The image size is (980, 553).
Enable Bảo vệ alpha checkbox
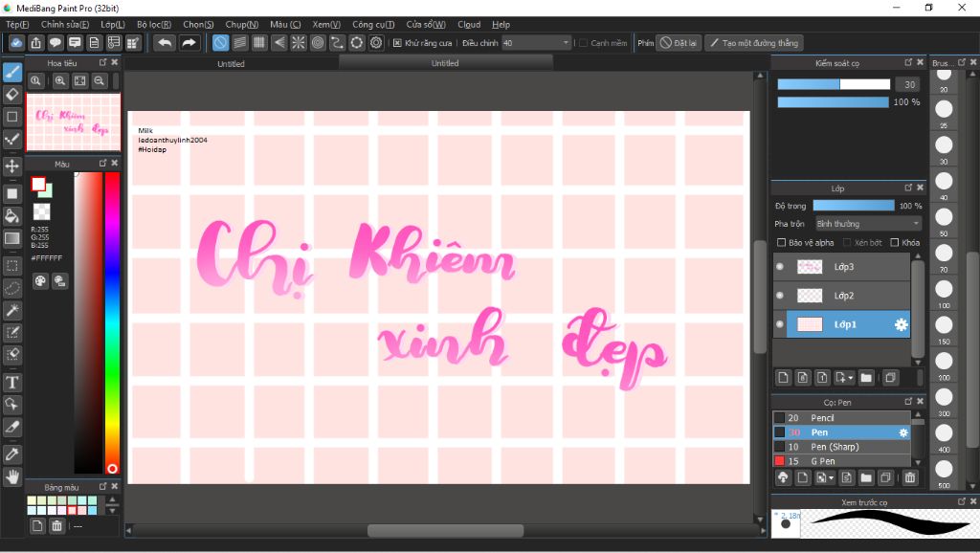pos(781,242)
